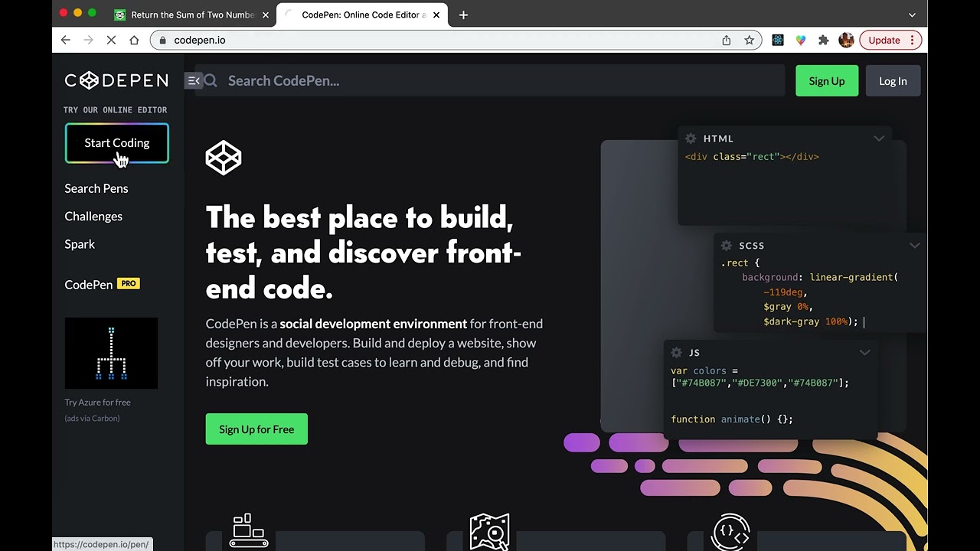Go to the browser home page icon

pos(134,40)
